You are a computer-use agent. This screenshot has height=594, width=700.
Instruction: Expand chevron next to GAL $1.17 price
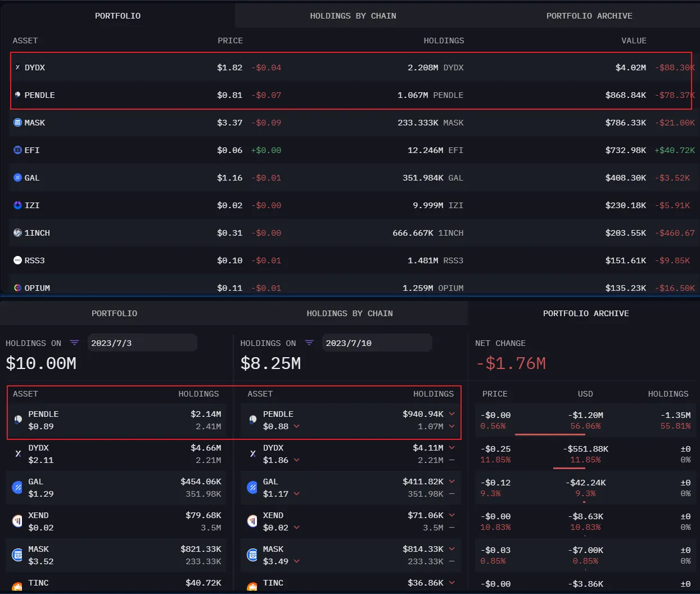point(296,494)
